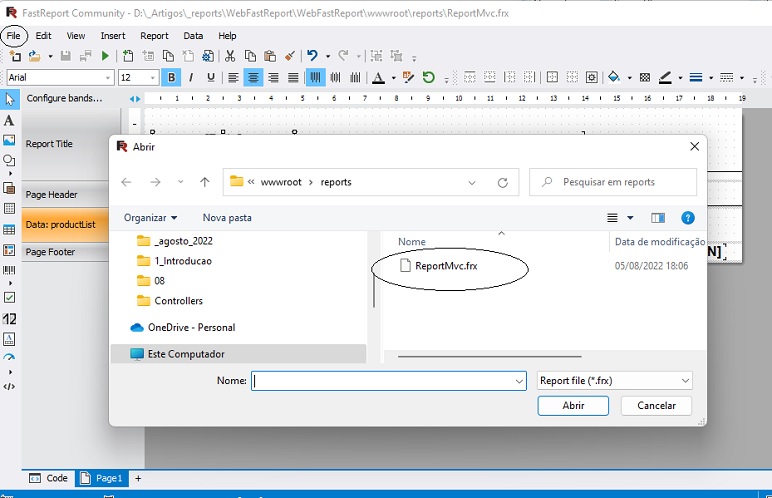Click the New report icon
The height and width of the screenshot is (498, 772).
[x=15, y=56]
